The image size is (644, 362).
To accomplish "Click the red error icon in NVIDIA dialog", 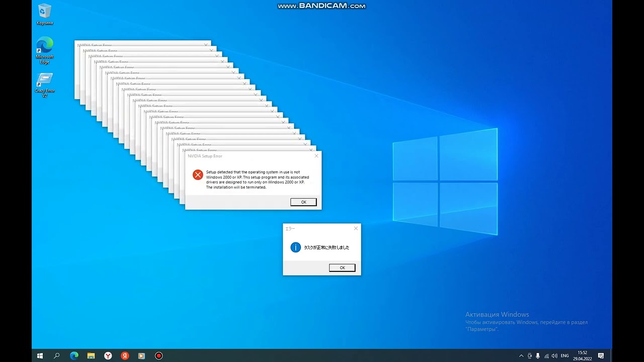I will [x=198, y=174].
